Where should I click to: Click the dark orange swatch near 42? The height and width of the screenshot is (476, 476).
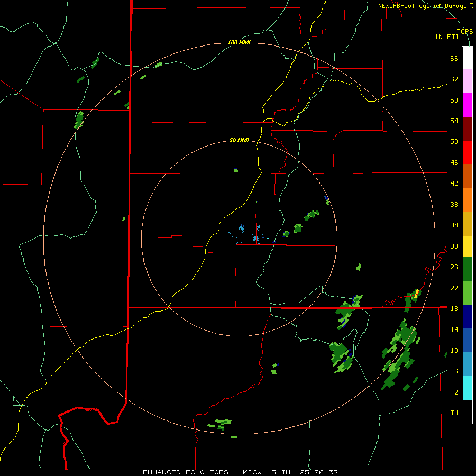[467, 176]
